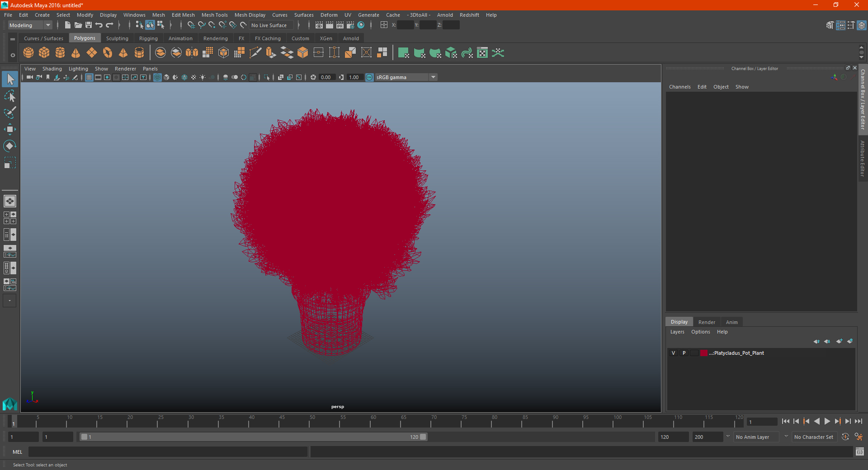Toggle visibility V of Platycladus_Pot_Plant layer
The image size is (868, 470).
[x=673, y=353]
